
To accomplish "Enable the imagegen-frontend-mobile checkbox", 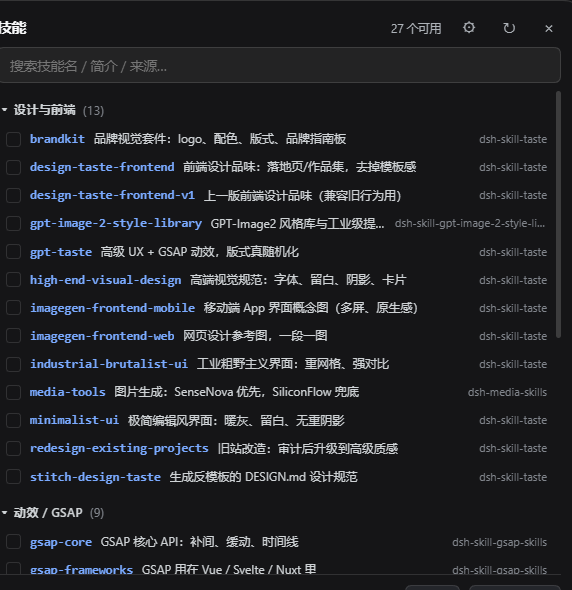I will pyautogui.click(x=14, y=308).
